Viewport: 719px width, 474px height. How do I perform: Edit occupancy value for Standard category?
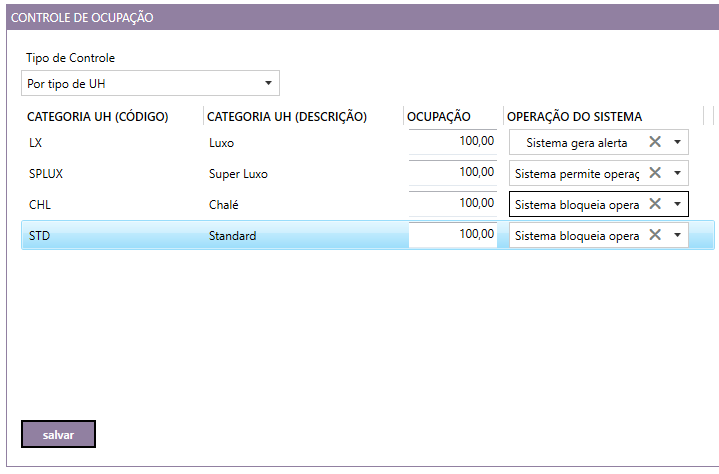coord(453,235)
